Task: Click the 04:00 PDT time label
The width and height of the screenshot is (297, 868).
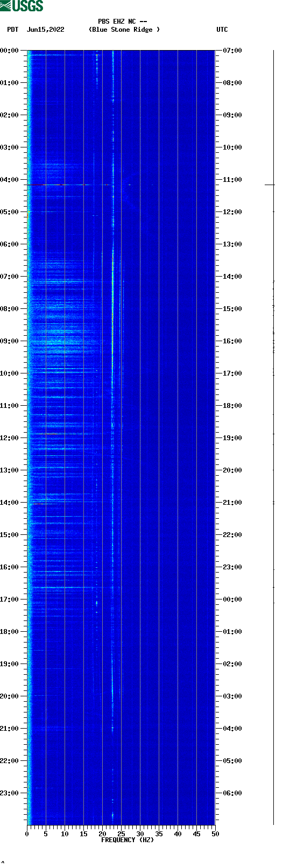Action: click(x=9, y=180)
